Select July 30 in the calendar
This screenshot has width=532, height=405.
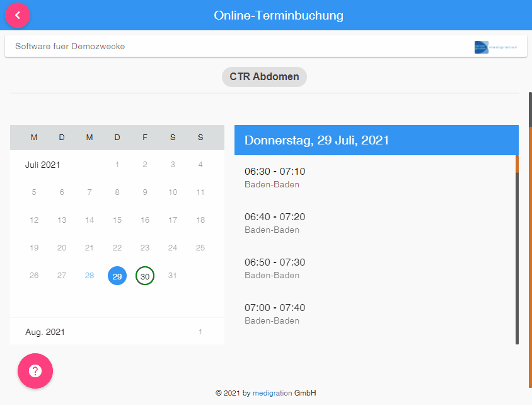click(x=144, y=276)
